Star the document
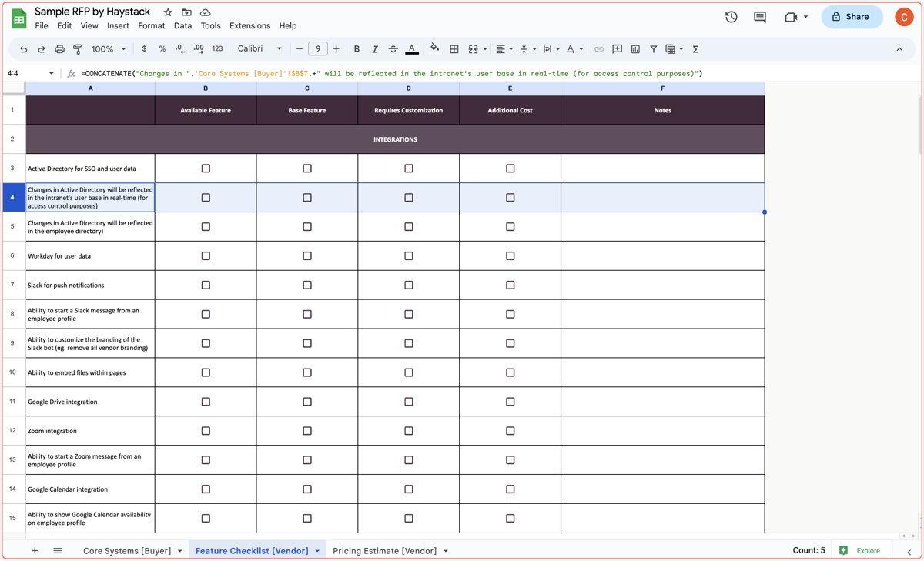 168,12
